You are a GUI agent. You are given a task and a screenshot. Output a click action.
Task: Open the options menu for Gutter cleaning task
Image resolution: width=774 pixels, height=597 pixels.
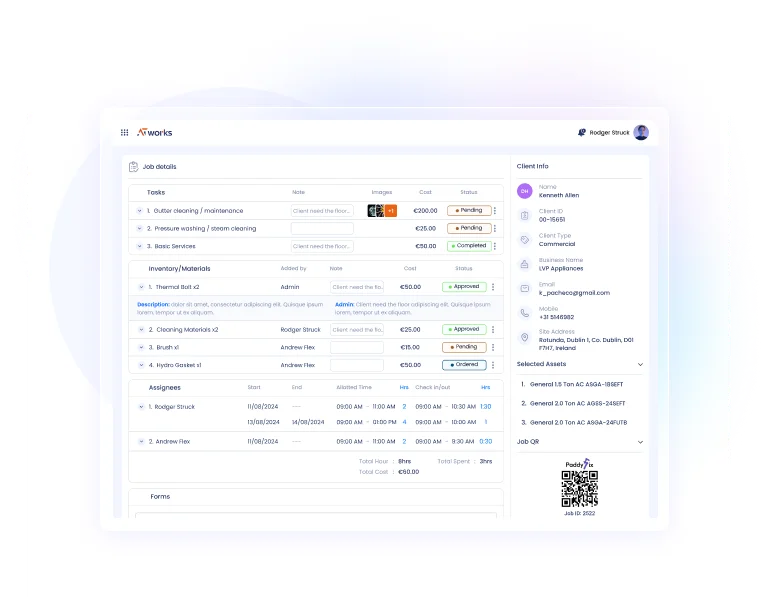pyautogui.click(x=494, y=211)
